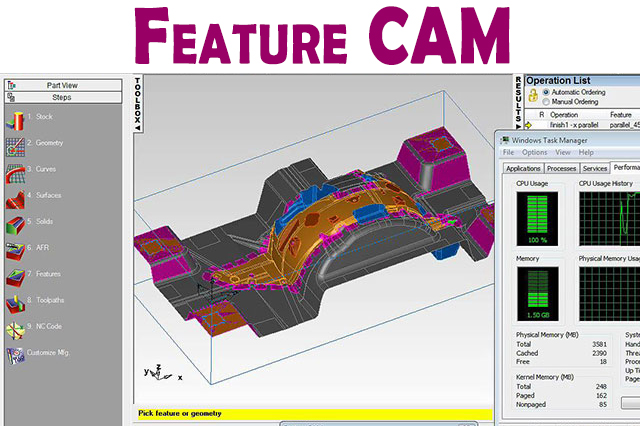Click the Physical Memory Usage history graph

click(x=609, y=293)
